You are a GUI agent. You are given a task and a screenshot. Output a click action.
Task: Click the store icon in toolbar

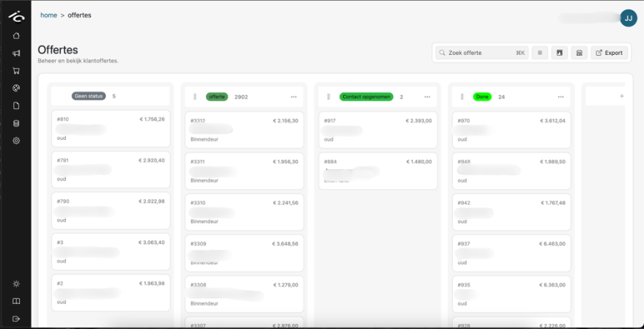pos(579,53)
